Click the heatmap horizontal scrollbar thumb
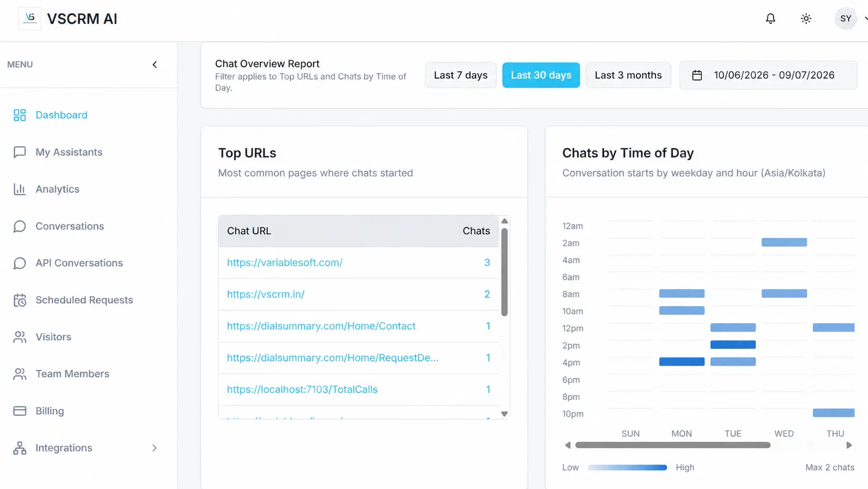868x489 pixels. coord(673,445)
